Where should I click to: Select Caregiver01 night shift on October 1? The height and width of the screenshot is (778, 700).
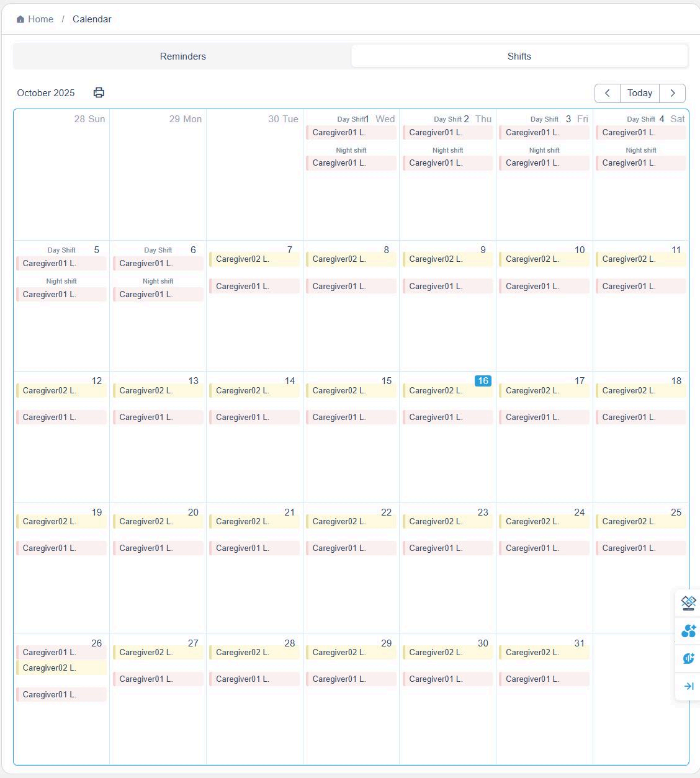point(351,163)
